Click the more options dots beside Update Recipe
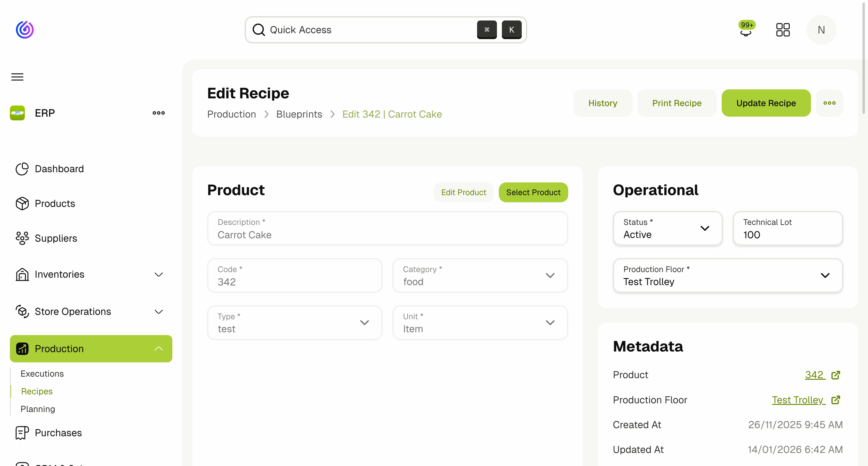This screenshot has height=466, width=868. [x=829, y=103]
